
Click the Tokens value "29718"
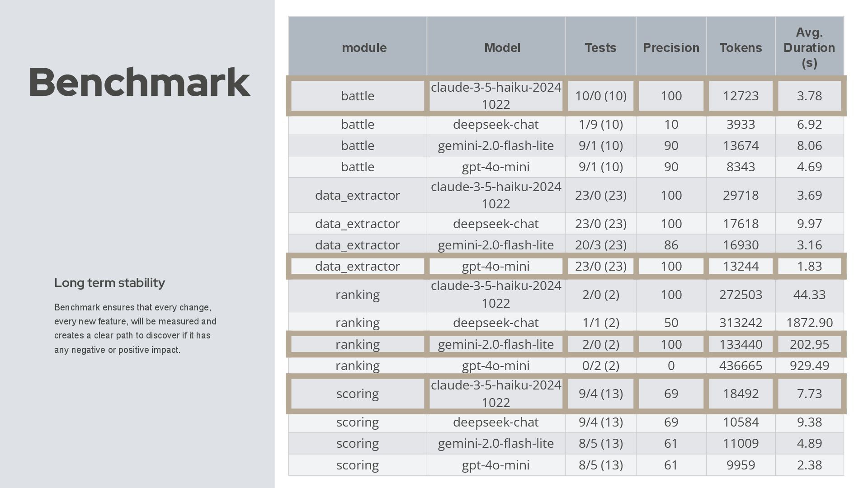(x=741, y=195)
